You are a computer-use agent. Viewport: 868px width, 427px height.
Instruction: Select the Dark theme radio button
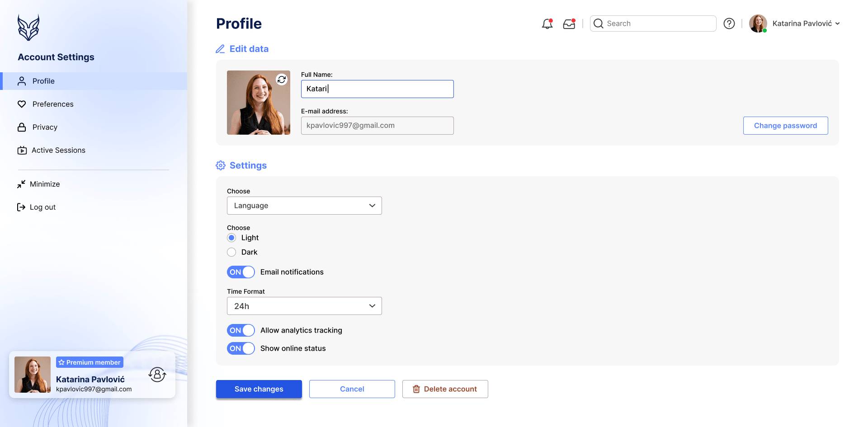(x=231, y=252)
